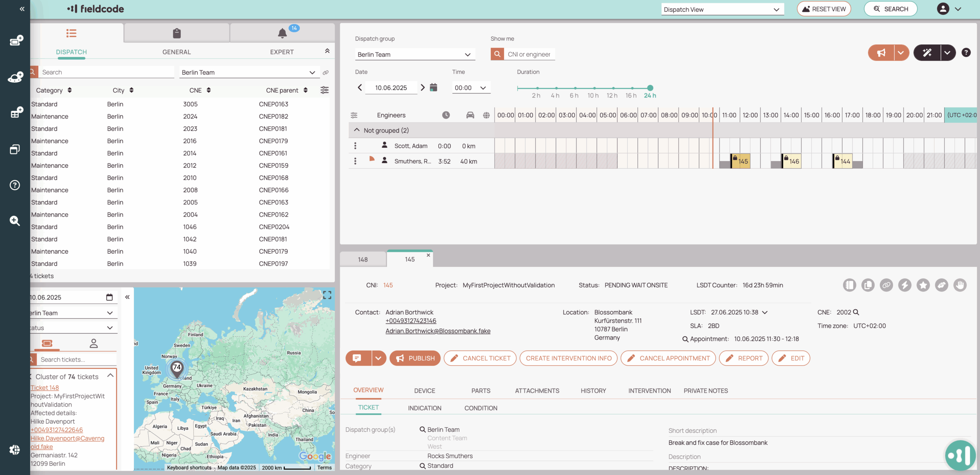This screenshot has width=980, height=475.
Task: Open the Dispatch View selector
Action: click(722, 10)
